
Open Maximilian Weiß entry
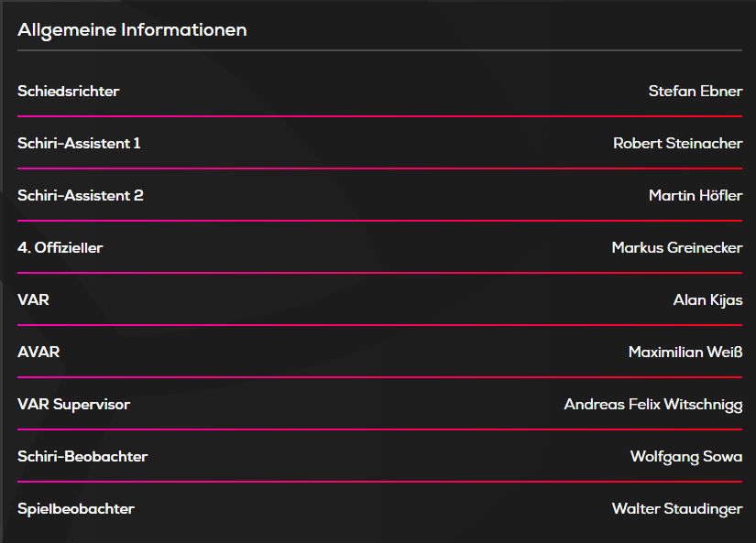685,353
